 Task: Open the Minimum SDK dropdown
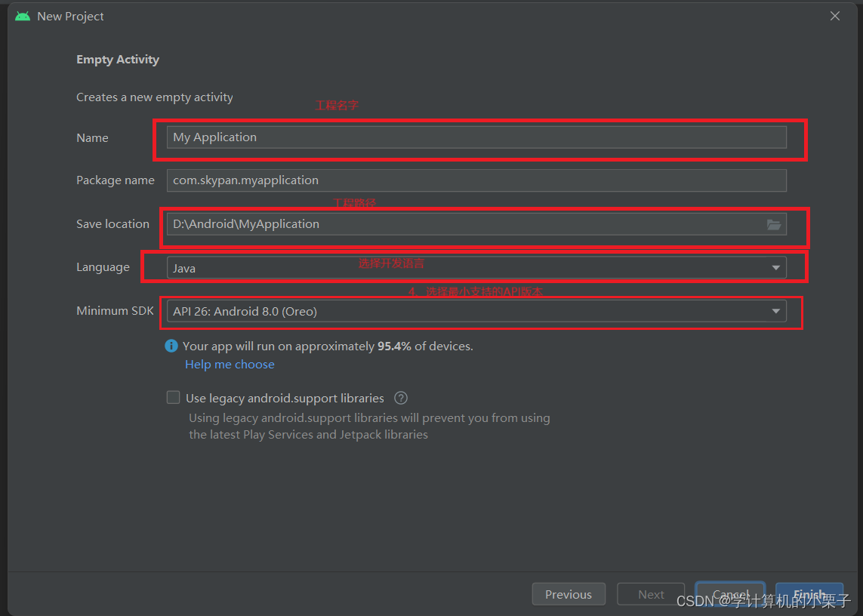click(x=476, y=311)
